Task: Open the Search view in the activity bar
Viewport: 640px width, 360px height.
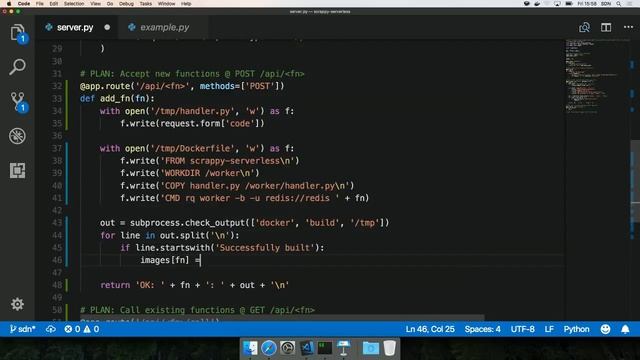Action: (x=17, y=67)
